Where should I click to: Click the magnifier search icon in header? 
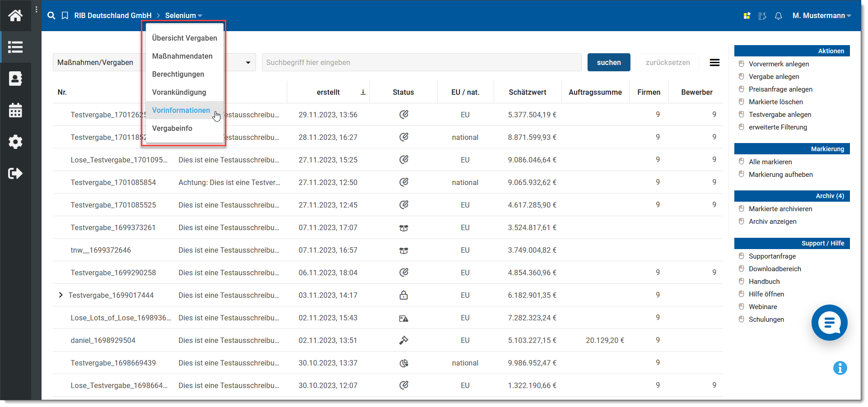[x=51, y=16]
